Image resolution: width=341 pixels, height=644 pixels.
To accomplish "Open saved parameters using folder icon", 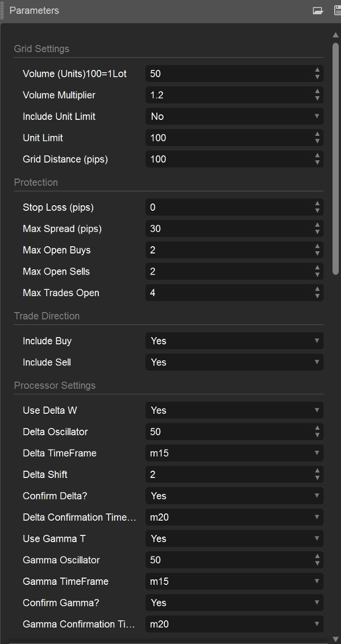I will [318, 10].
